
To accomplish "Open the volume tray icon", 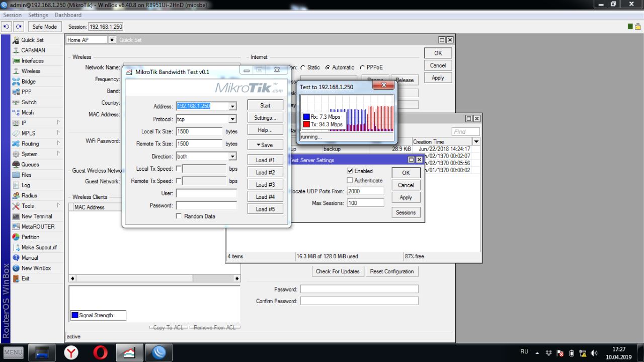I will pyautogui.click(x=594, y=353).
